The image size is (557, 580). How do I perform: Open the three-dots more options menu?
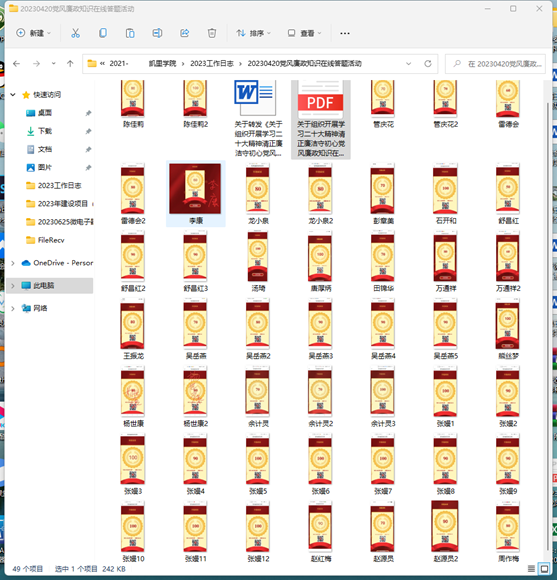point(345,33)
